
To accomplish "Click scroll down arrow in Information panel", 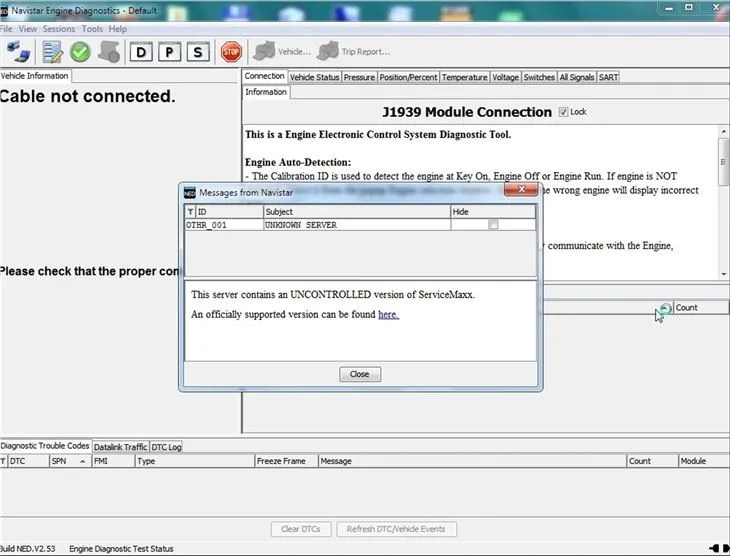I will [x=724, y=274].
